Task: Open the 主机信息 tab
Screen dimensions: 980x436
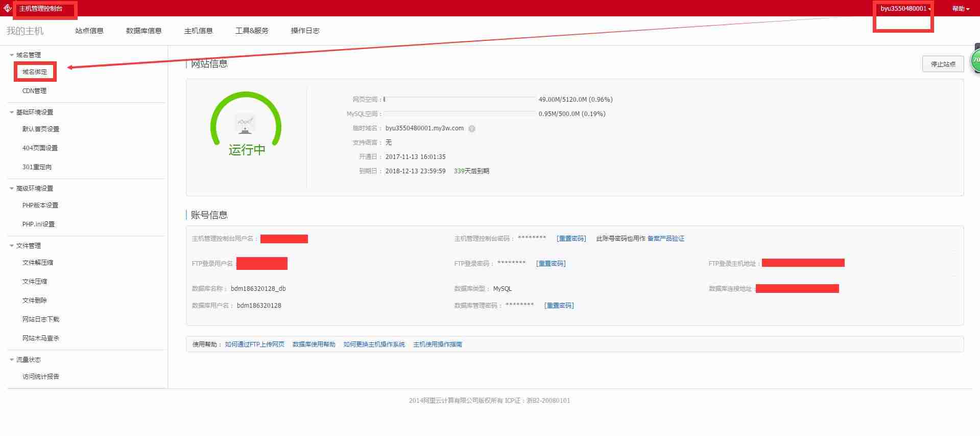Action: (x=198, y=31)
